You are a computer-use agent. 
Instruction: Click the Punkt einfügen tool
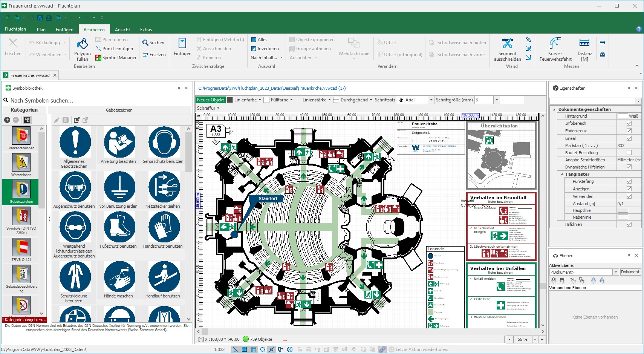114,49
